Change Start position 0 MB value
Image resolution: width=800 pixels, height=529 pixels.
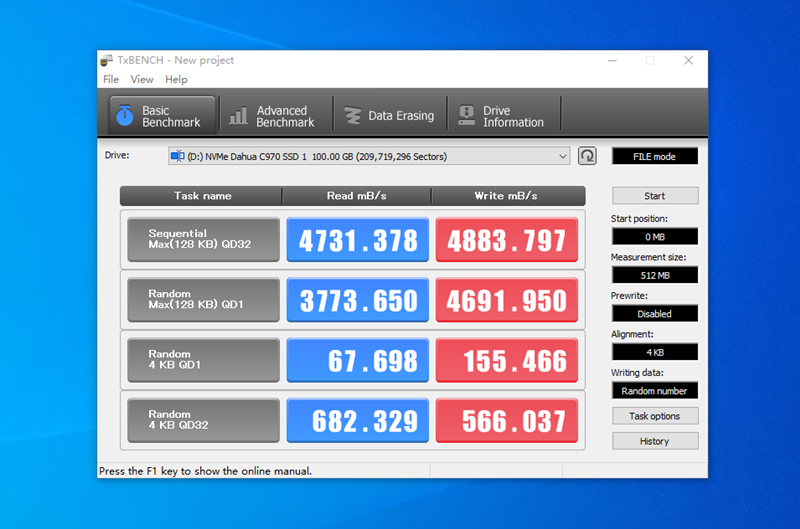[655, 237]
